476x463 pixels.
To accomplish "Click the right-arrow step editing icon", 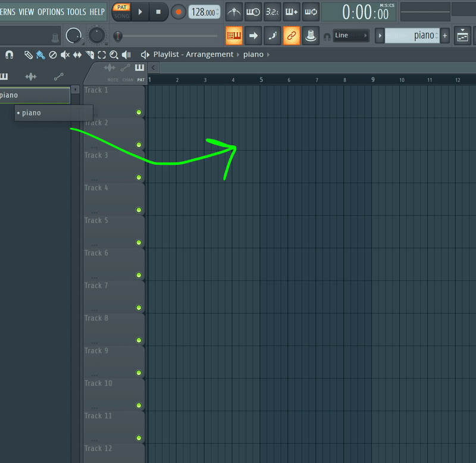I will pyautogui.click(x=253, y=36).
